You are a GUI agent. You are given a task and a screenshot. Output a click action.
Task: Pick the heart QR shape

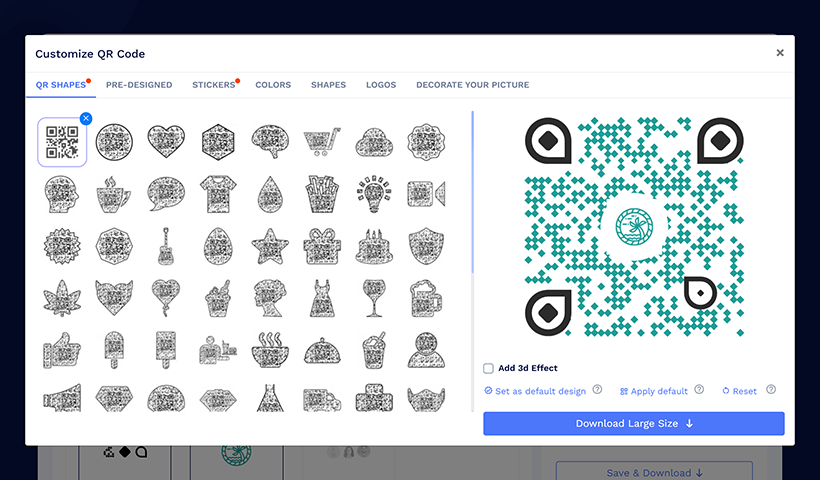pyautogui.click(x=166, y=141)
